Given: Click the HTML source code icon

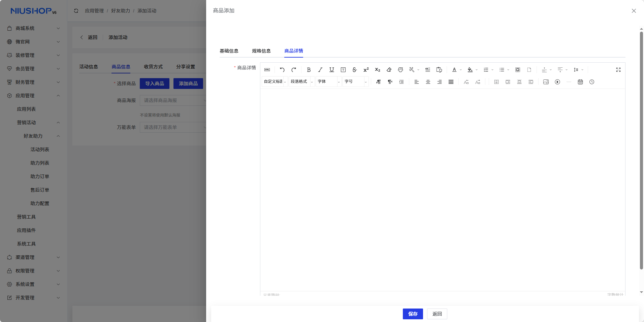Looking at the screenshot, I should (x=267, y=70).
